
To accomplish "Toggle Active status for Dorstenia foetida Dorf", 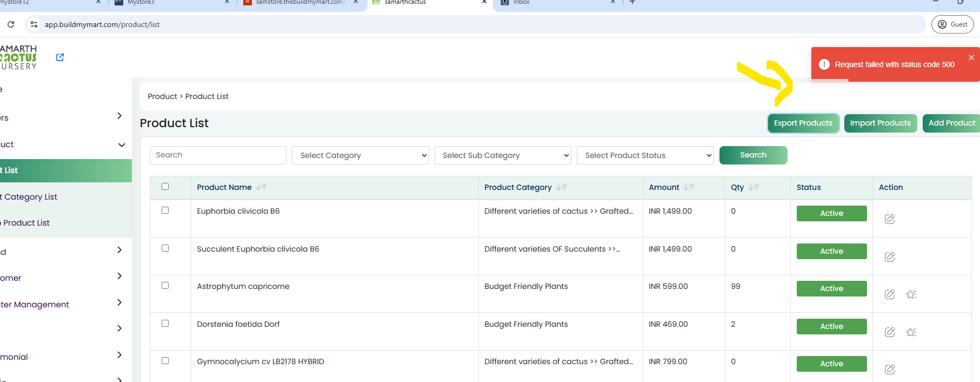I will 831,327.
